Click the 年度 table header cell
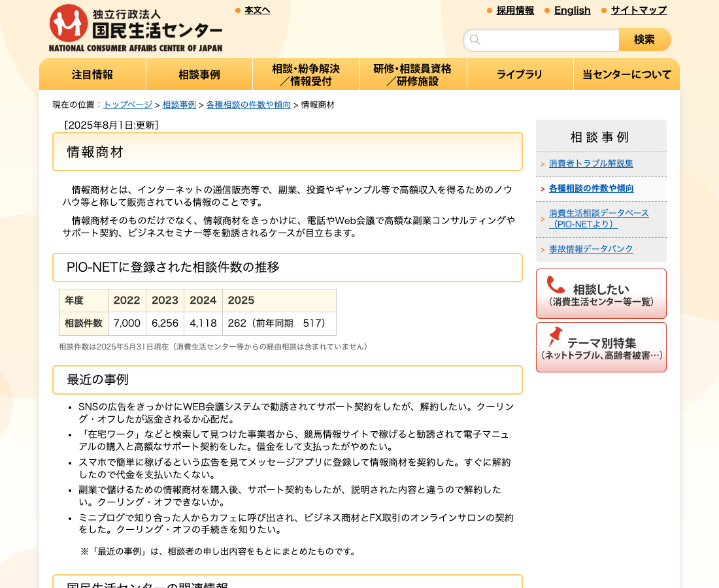 (x=84, y=301)
